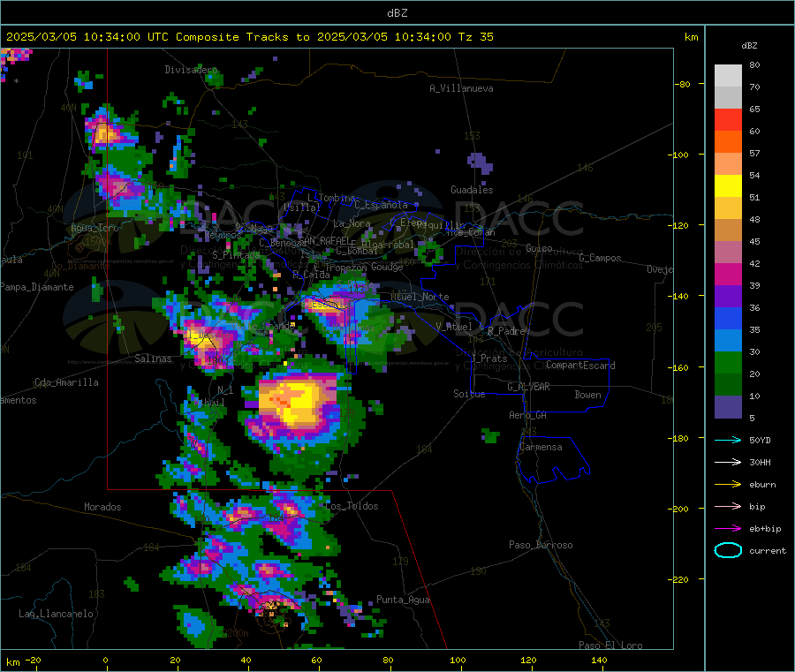Select the magenta 42–39 dBZ swatch
Viewport: 795px width, 672px height.
[x=728, y=275]
